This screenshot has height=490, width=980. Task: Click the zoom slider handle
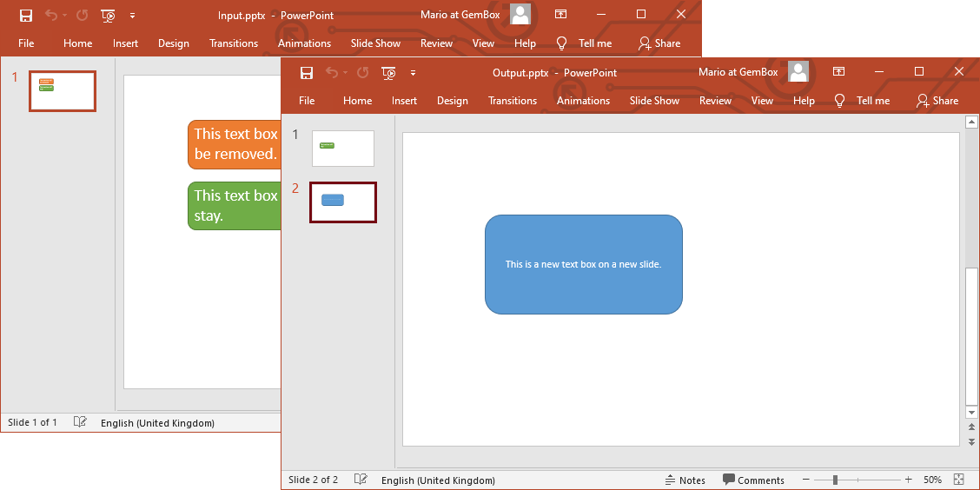coord(835,480)
